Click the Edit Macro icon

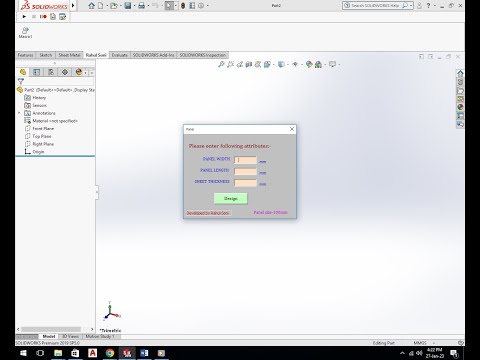62,16
